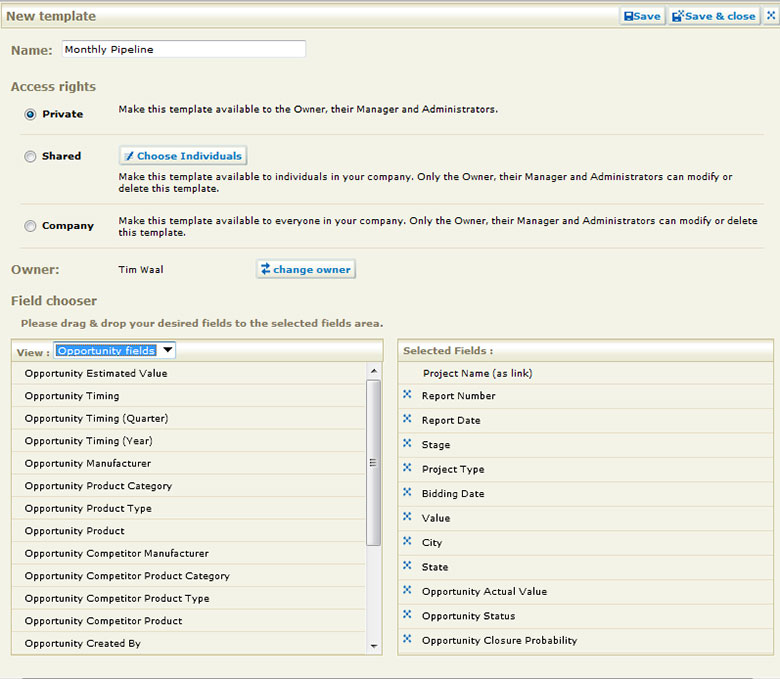Viewport: 780px width, 679px height.
Task: Select the Opportunity Product field
Action: 189,531
